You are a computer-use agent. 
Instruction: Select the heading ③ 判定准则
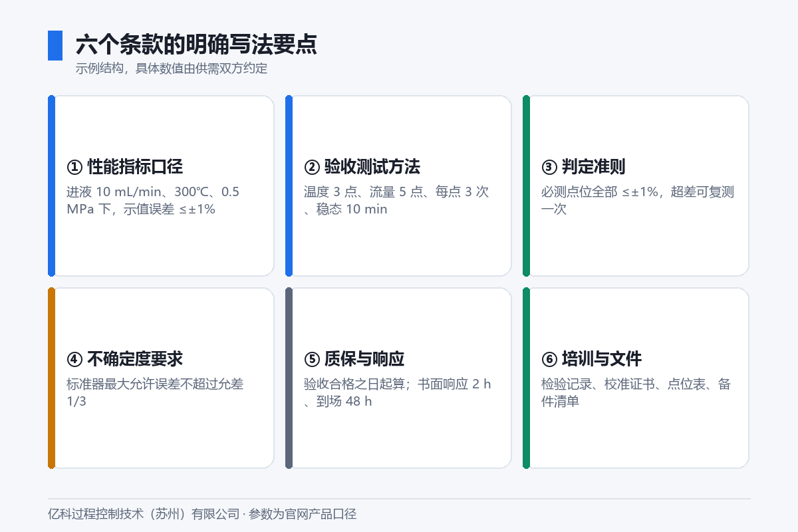coord(584,166)
